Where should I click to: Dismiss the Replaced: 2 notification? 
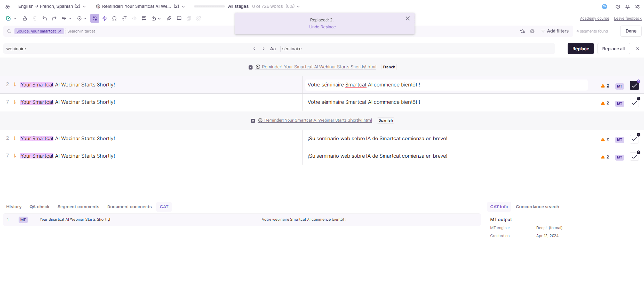(408, 19)
